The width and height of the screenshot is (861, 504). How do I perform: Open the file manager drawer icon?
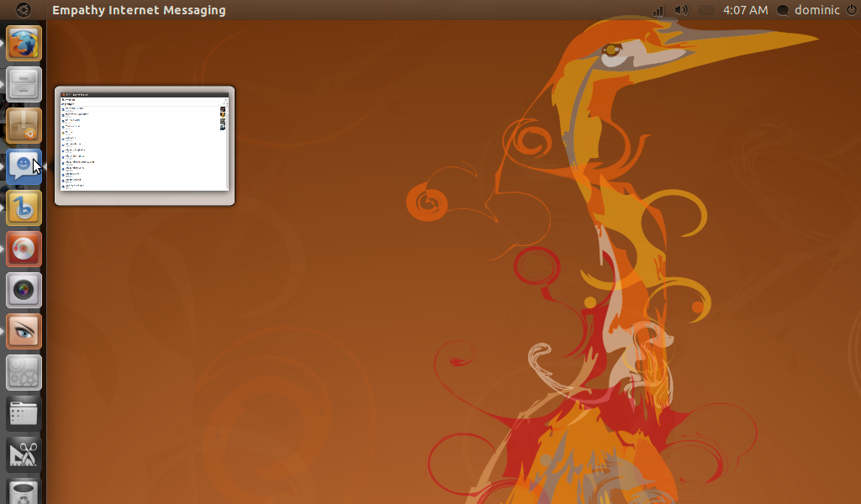click(x=24, y=85)
